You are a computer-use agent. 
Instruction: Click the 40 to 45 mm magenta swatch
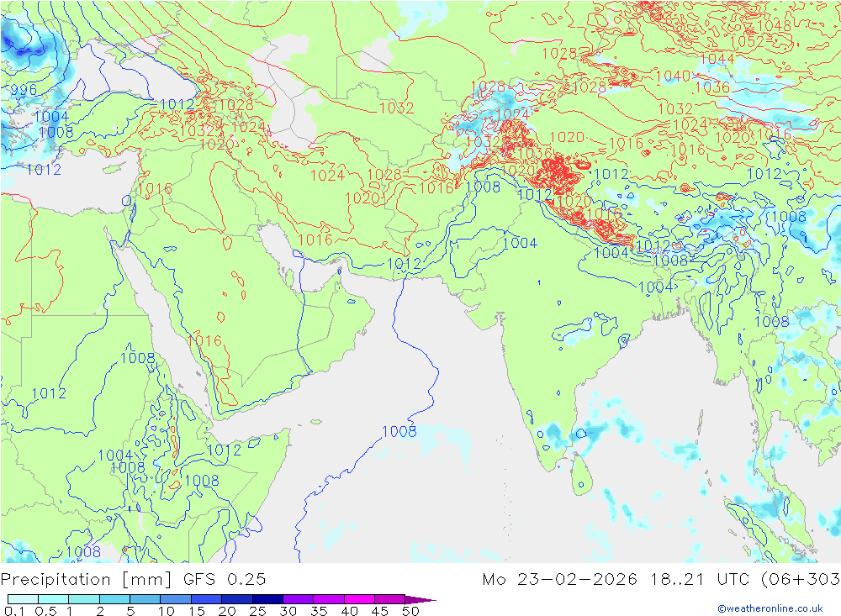[x=359, y=599]
